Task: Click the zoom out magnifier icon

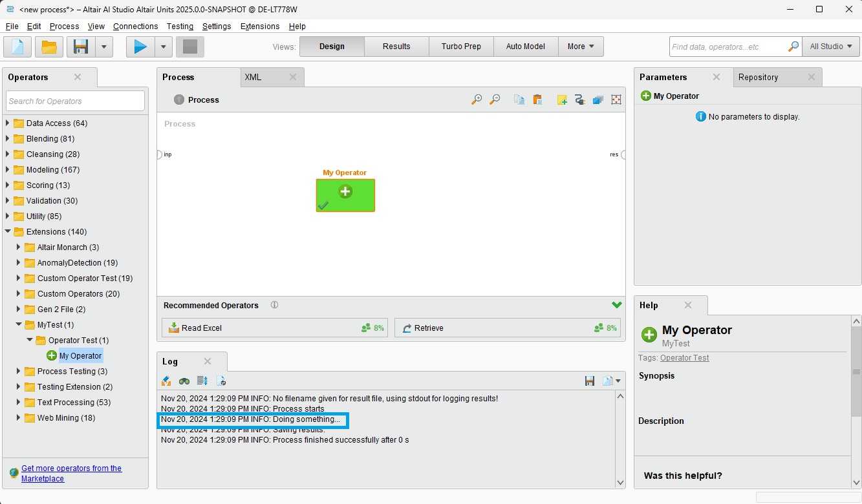Action: click(495, 100)
